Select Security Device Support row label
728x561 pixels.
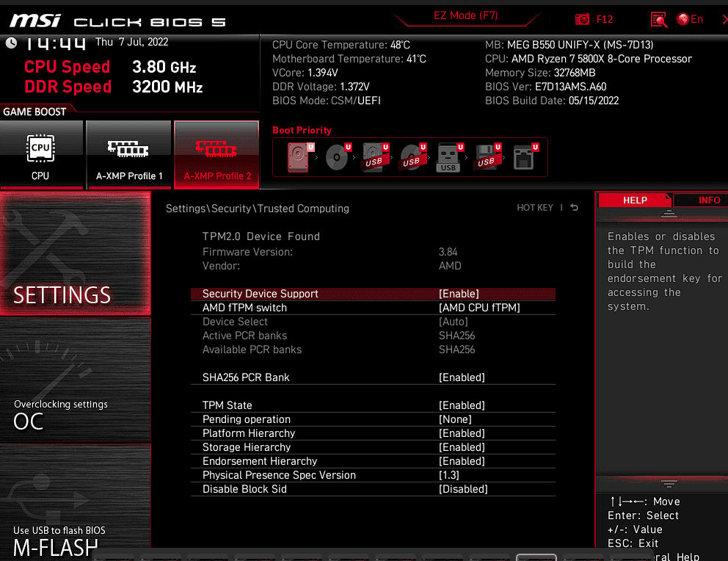(x=260, y=294)
